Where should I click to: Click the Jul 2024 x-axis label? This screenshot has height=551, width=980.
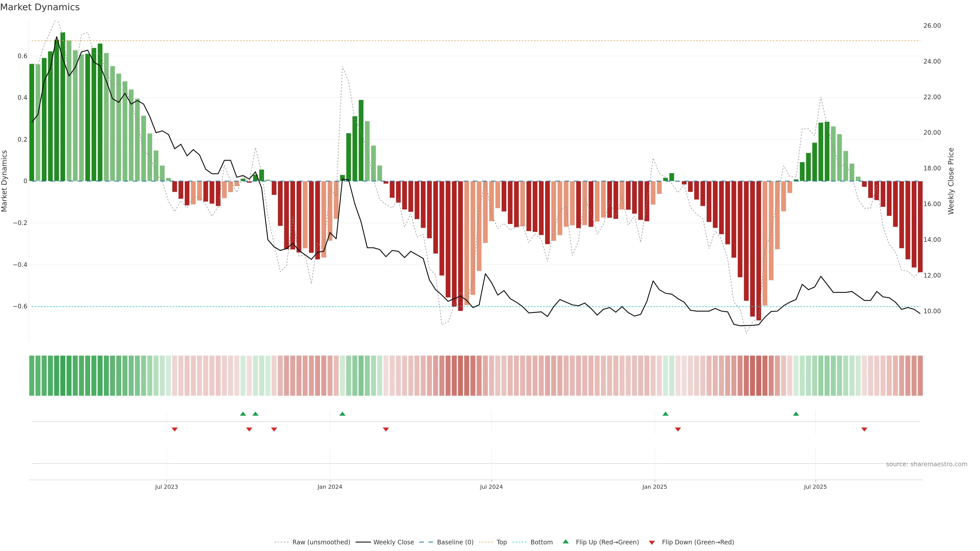491,487
